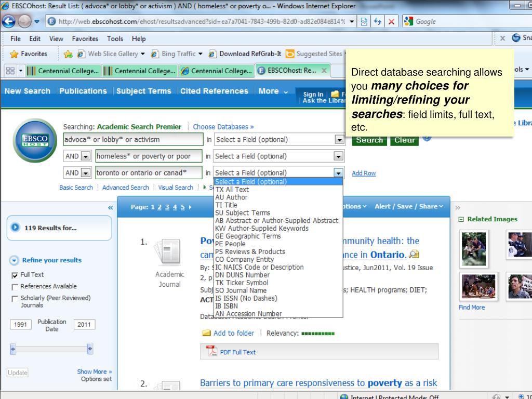The image size is (532, 399).
Task: Open the AND operator dropdown for homeless row
Action: click(x=86, y=156)
